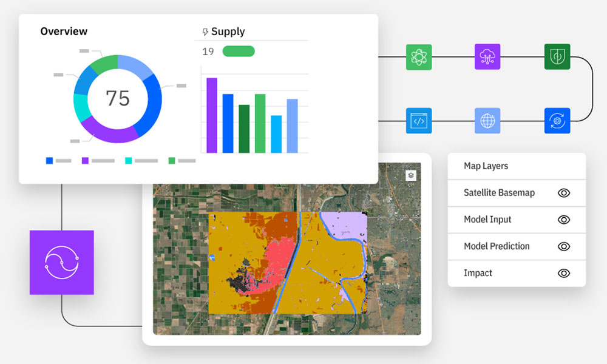Open the layers control on the map
This screenshot has width=607, height=364.
[410, 174]
